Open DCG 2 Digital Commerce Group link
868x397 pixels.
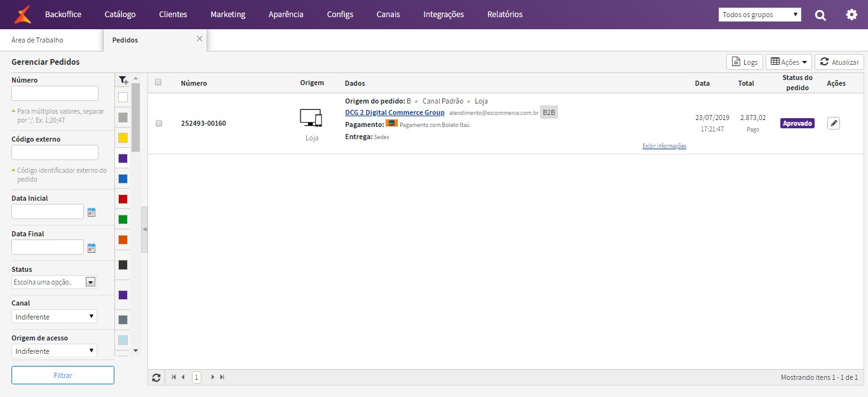395,112
